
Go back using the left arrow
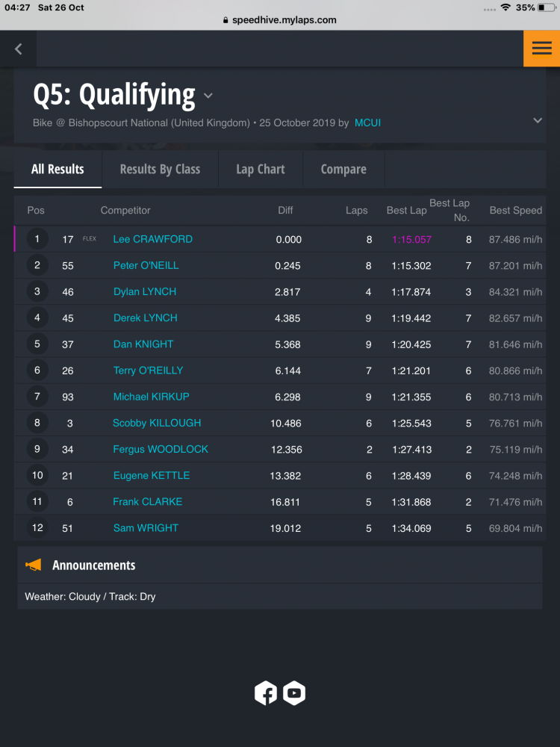18,49
